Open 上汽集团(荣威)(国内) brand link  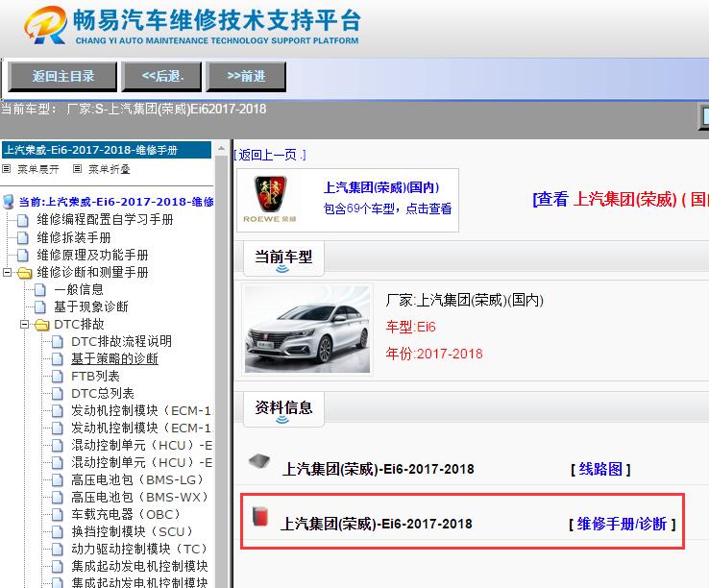(381, 187)
